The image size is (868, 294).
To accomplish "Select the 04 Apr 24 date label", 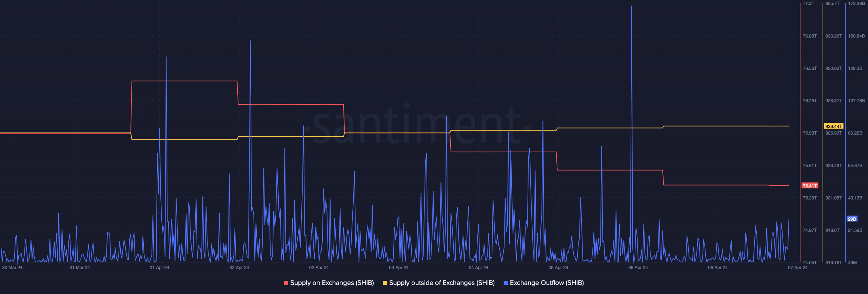I will point(478,268).
